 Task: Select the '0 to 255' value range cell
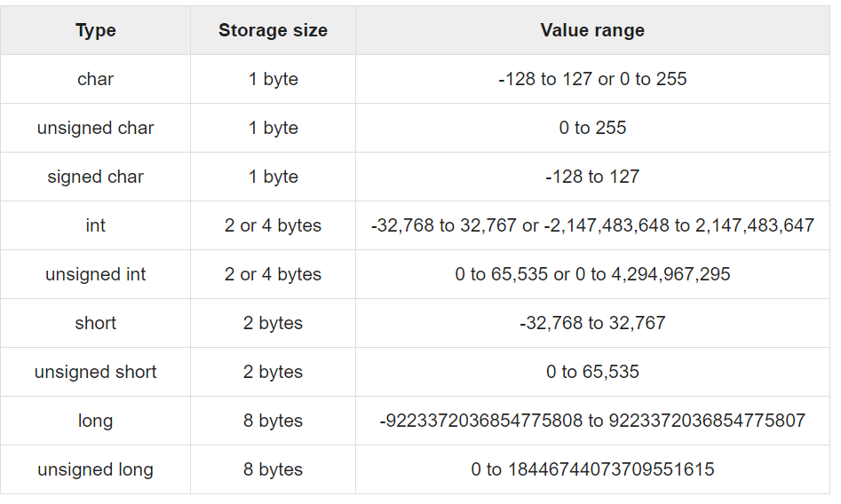(592, 128)
